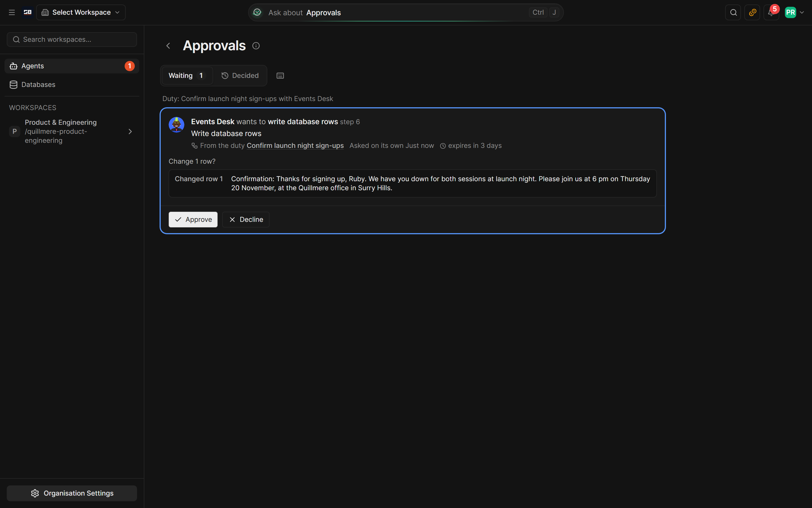This screenshot has width=812, height=508.
Task: Open the notifications bell
Action: pos(771,12)
